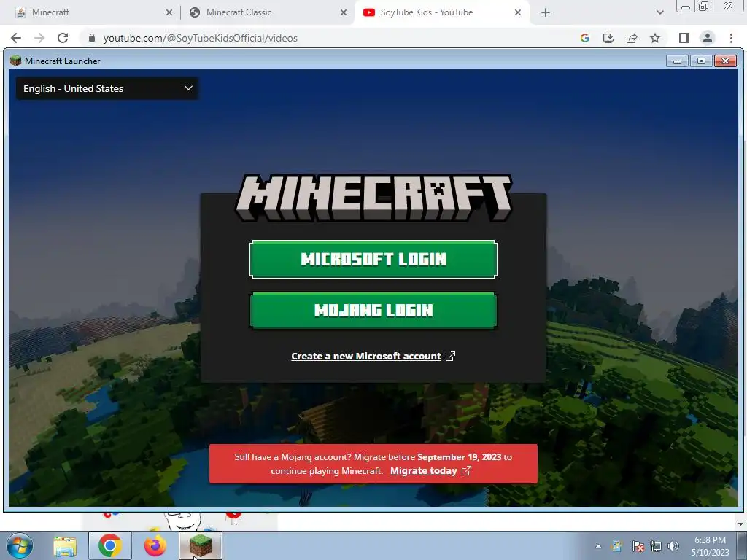Share this page icon
The height and width of the screenshot is (560, 747).
tap(632, 38)
